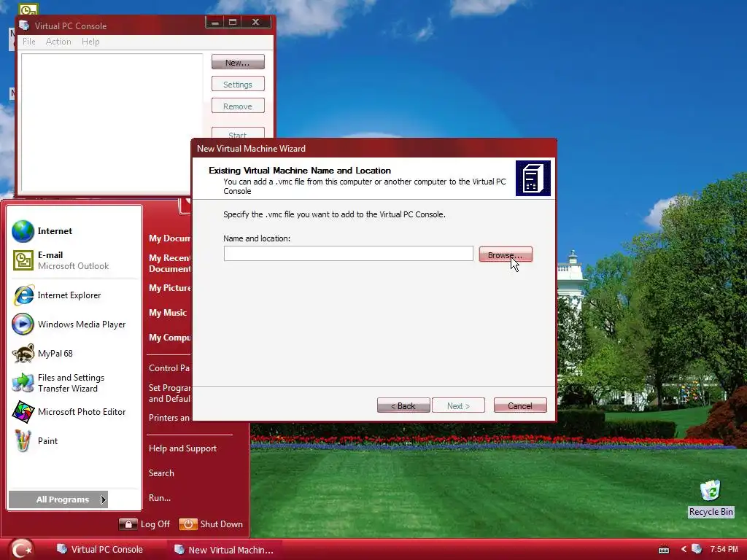Open My Recent Documents entry

coord(169,263)
